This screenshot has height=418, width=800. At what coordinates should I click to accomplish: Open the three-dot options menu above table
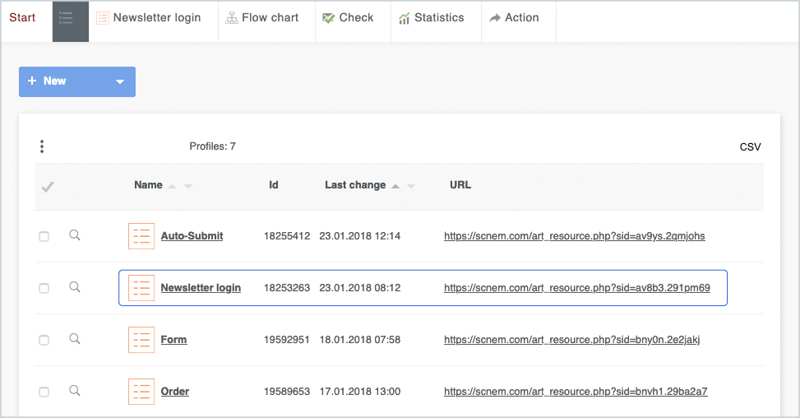[x=42, y=147]
